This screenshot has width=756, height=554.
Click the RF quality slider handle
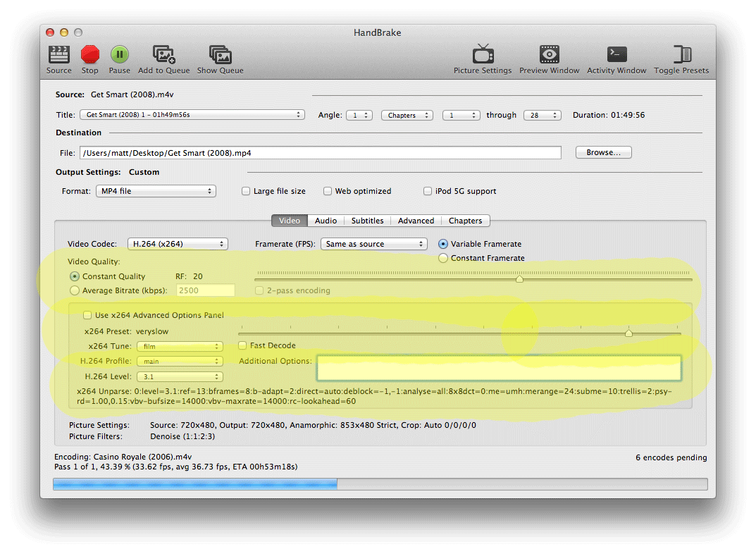pos(519,279)
